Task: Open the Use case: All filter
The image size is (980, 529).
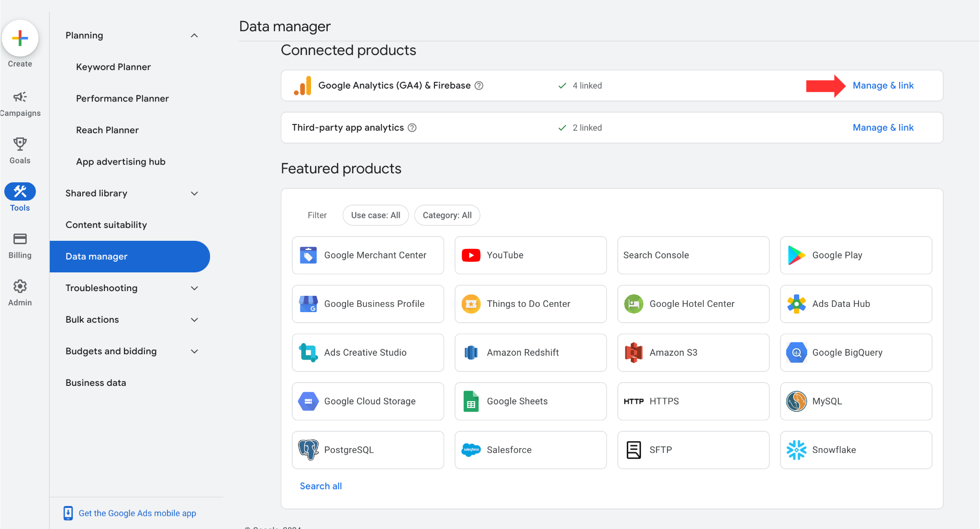Action: click(376, 215)
